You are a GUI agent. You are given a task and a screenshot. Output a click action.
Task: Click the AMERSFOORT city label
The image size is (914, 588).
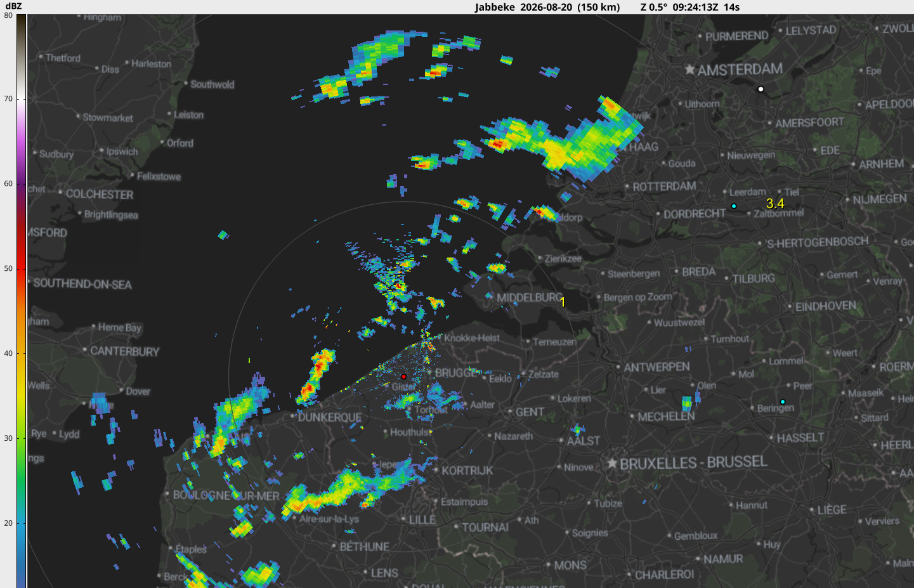point(810,122)
